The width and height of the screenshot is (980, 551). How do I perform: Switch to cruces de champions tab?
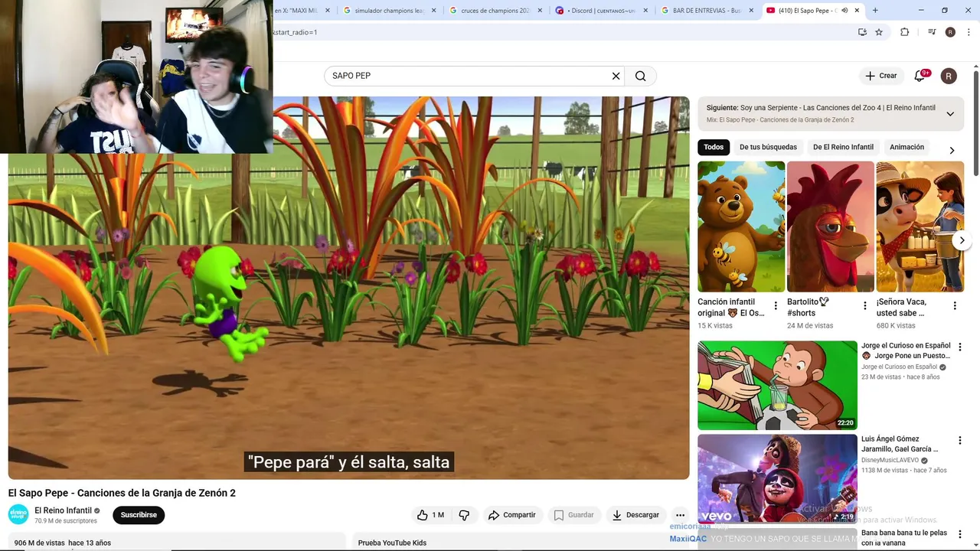pyautogui.click(x=494, y=11)
